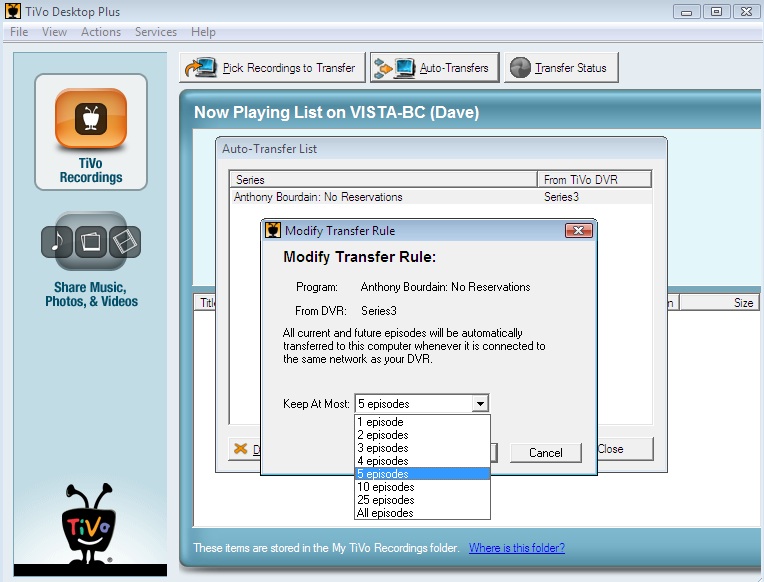Open the Services menu
Screen dimensions: 764x582
pyautogui.click(x=156, y=32)
